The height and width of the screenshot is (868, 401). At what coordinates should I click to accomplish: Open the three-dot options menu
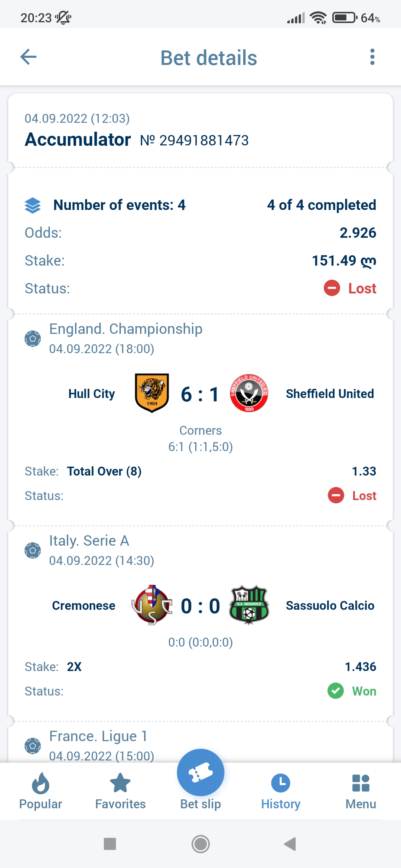(x=372, y=57)
